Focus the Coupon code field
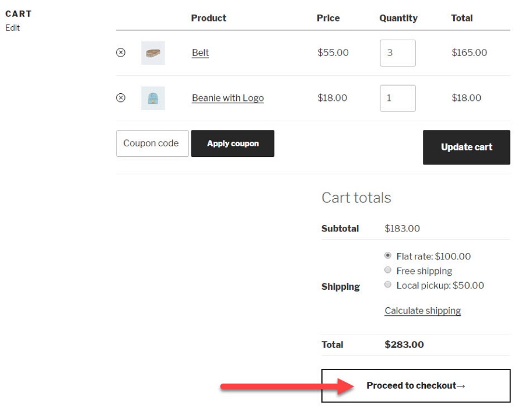Screen dimensions: 532x411 pos(152,143)
